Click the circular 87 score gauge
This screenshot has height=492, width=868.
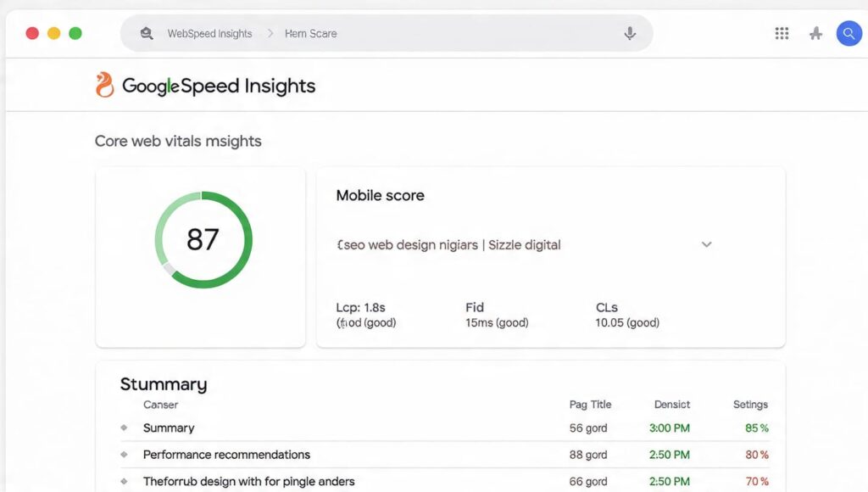coord(203,238)
